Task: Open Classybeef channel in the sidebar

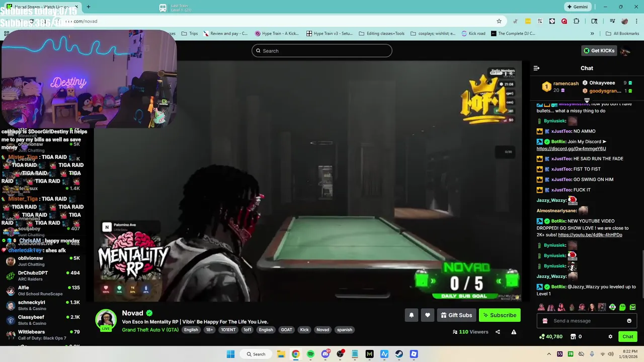Action: tap(43, 320)
